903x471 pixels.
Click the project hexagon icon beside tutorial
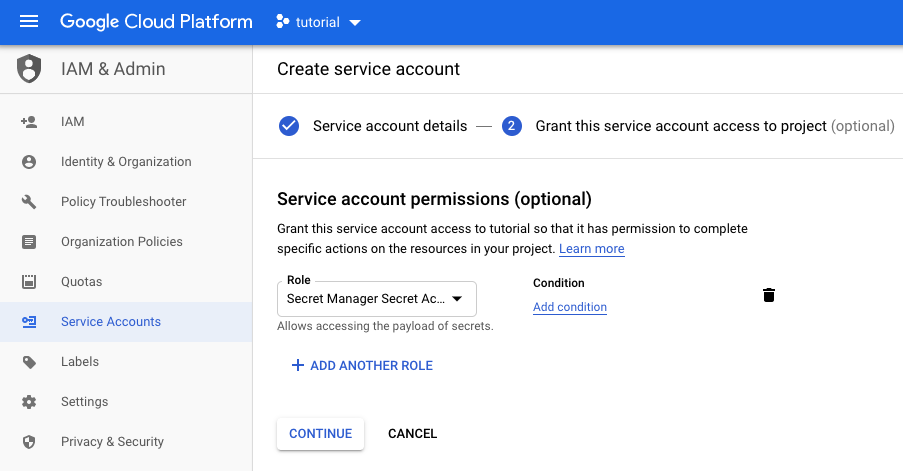pos(282,22)
